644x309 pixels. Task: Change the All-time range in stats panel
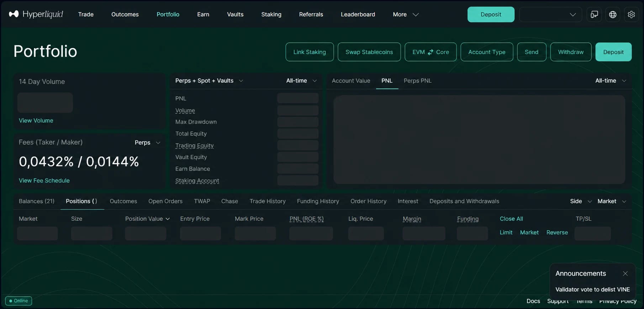pos(301,81)
